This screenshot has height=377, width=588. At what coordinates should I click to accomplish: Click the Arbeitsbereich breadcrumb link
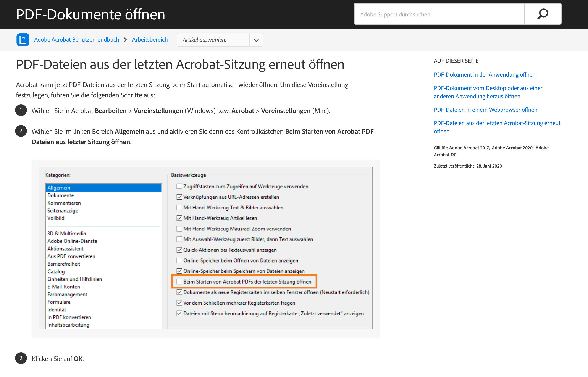150,39
